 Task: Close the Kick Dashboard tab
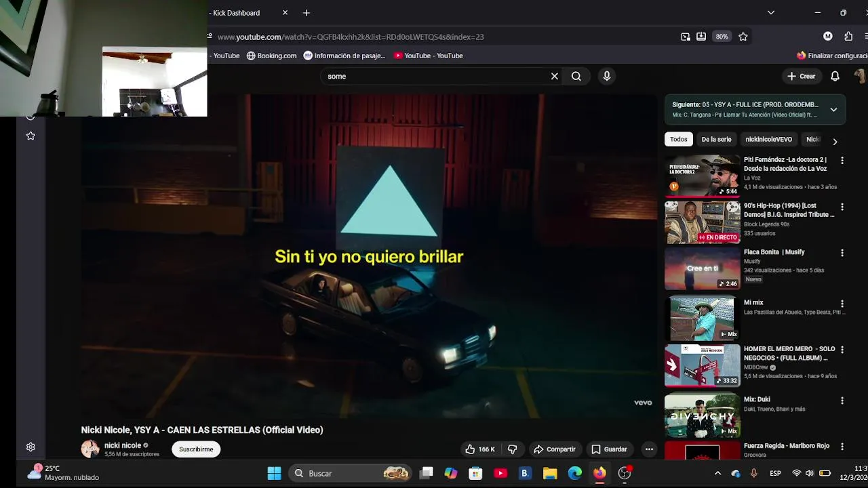(x=285, y=13)
